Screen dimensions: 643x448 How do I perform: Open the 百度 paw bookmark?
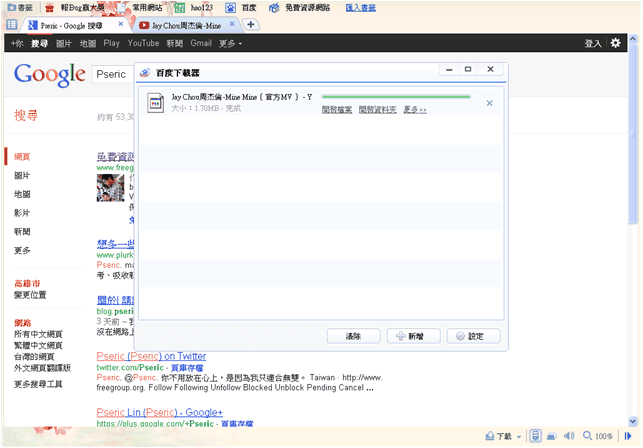click(242, 7)
